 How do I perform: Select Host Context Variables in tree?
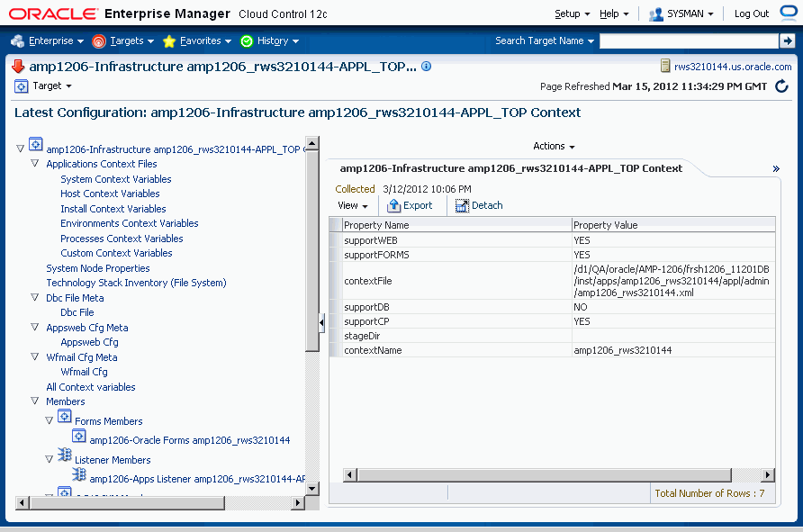(110, 194)
